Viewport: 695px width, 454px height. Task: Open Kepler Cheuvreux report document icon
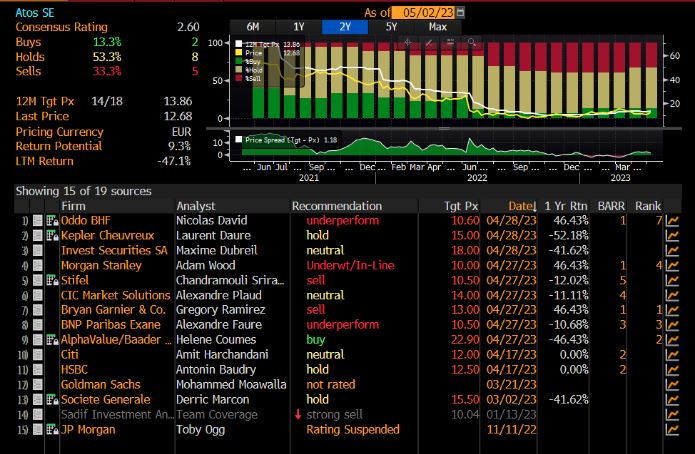coord(38,235)
